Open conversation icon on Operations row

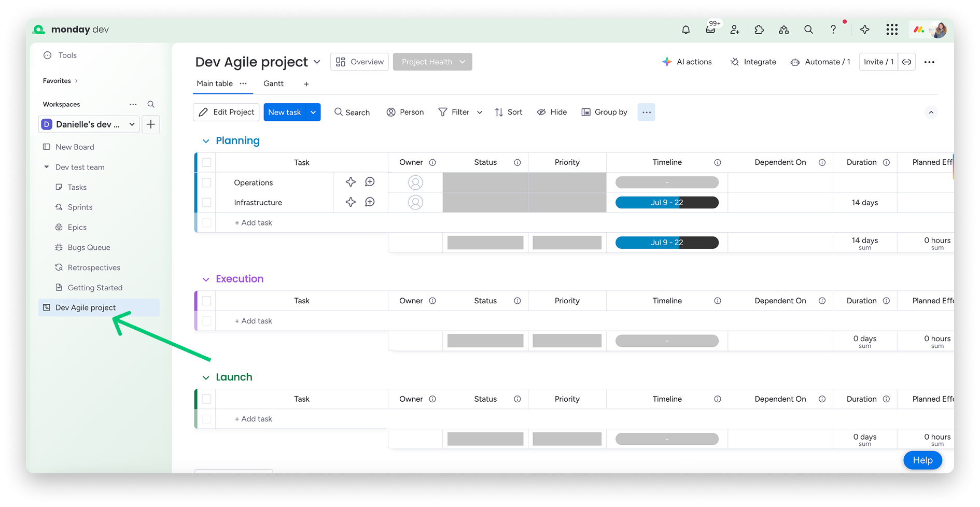[370, 182]
